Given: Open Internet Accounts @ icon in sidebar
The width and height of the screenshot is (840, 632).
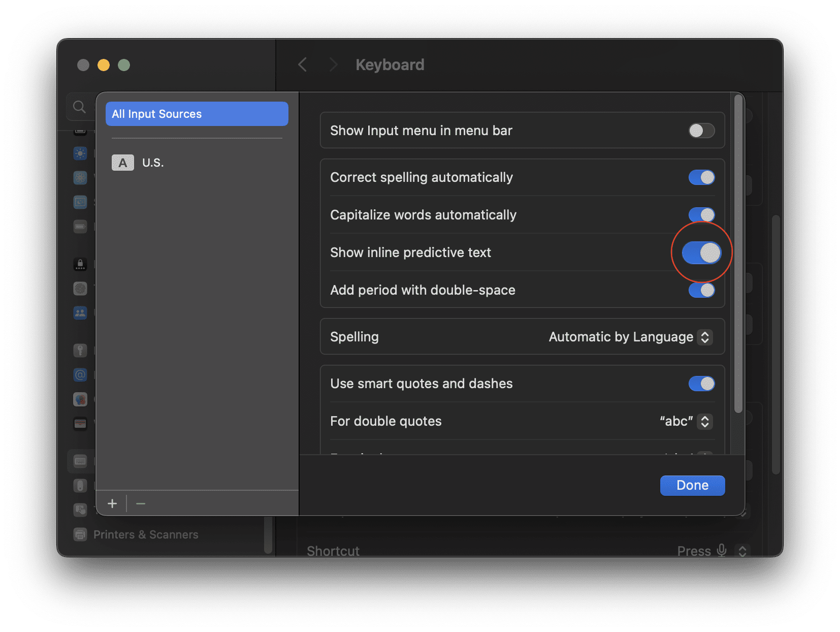Looking at the screenshot, I should click(x=80, y=375).
